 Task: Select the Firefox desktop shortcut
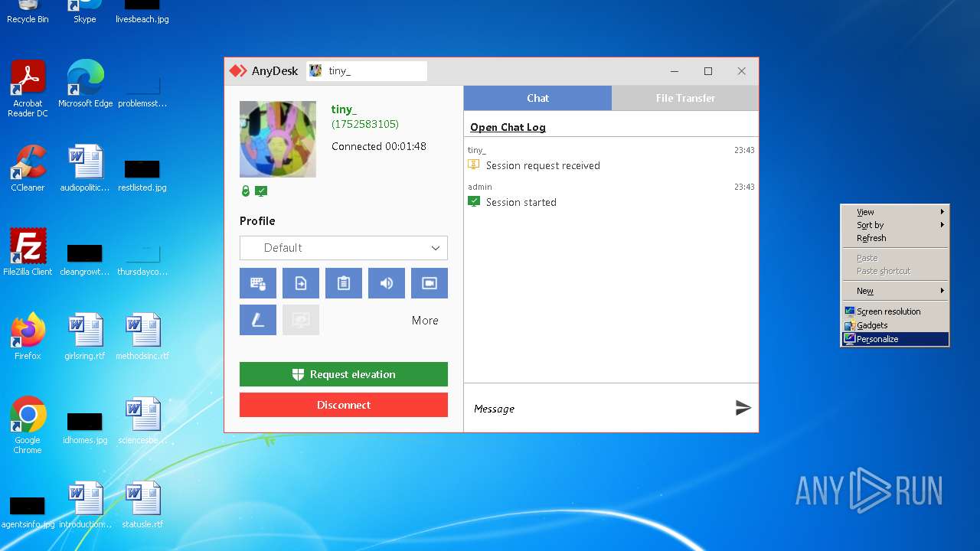pyautogui.click(x=28, y=337)
